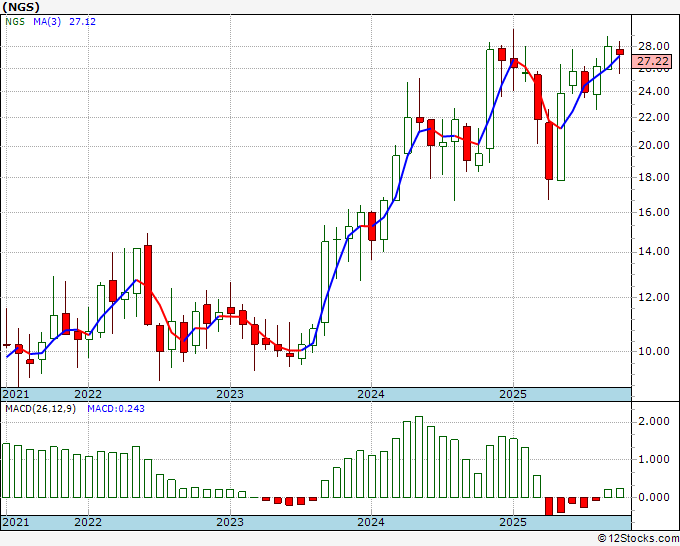The image size is (680, 546).
Task: Click 2021 on the MACD panel timeline
Action: coord(15,522)
